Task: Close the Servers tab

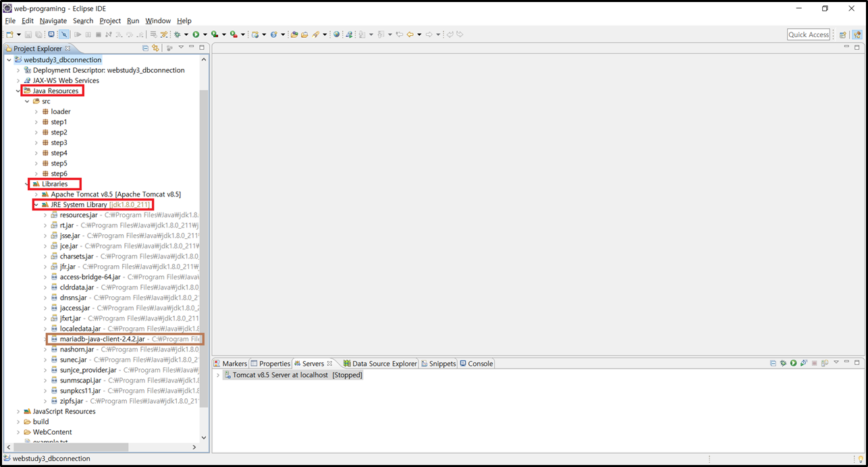Action: tap(329, 363)
